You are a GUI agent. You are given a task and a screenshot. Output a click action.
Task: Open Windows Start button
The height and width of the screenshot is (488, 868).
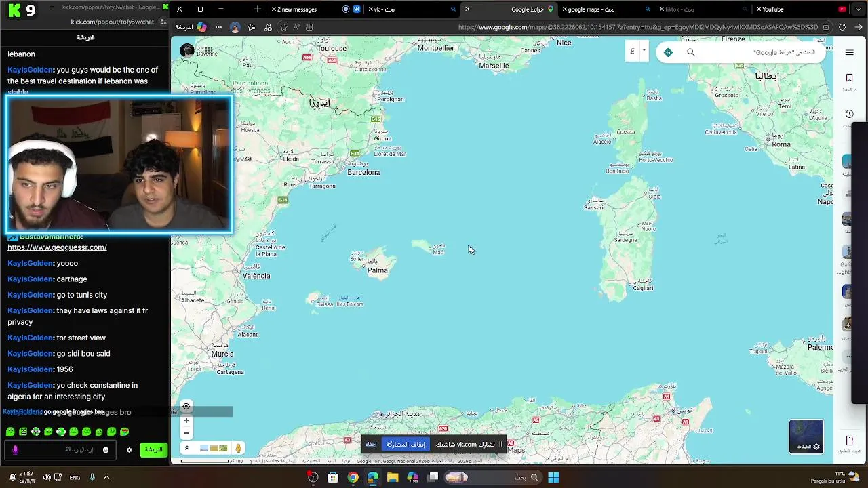coord(553,477)
